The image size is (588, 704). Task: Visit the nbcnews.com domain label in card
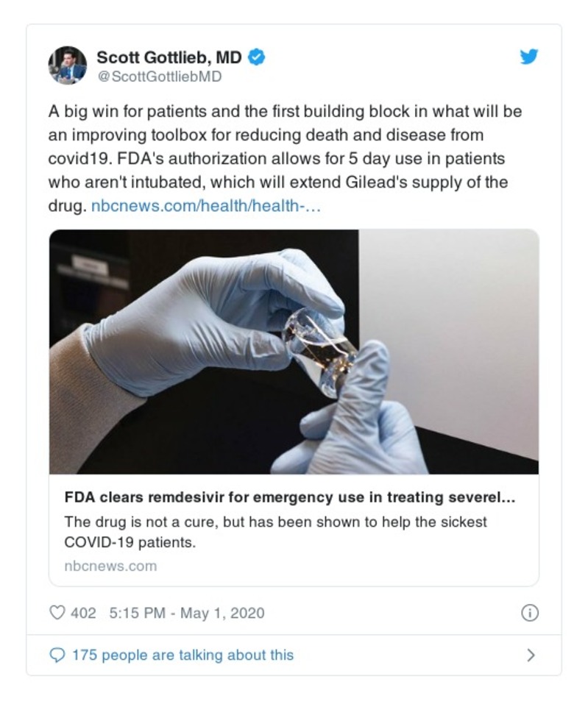pyautogui.click(x=110, y=566)
